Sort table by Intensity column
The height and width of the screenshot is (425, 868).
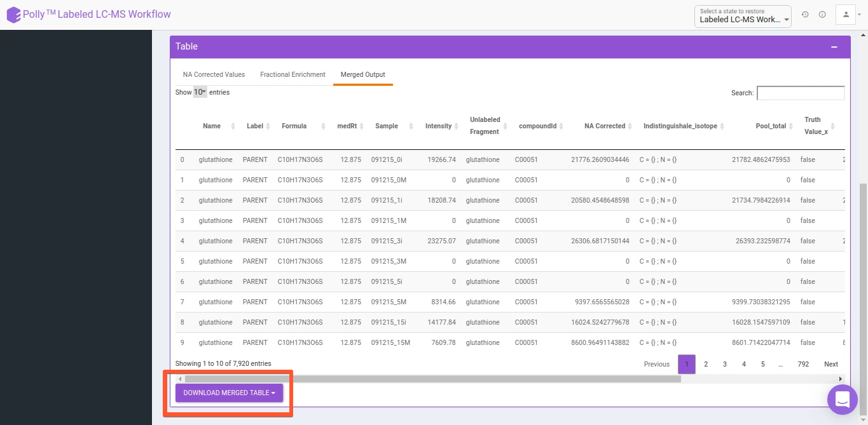coord(457,126)
